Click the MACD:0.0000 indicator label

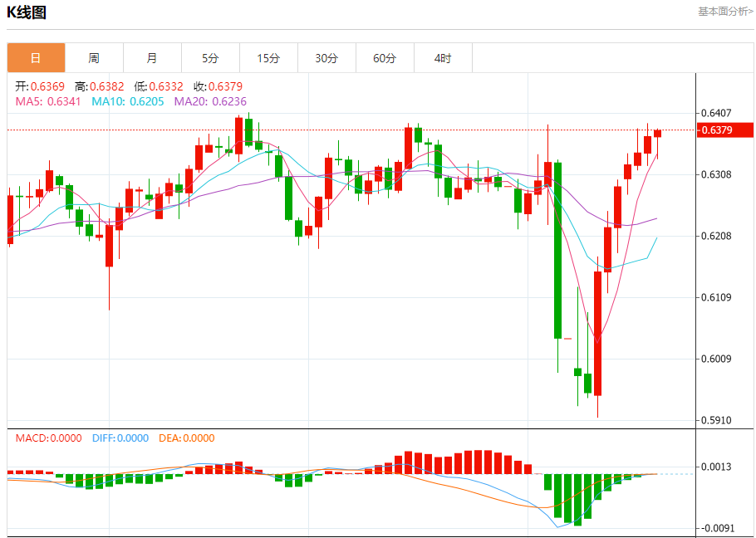(49, 438)
